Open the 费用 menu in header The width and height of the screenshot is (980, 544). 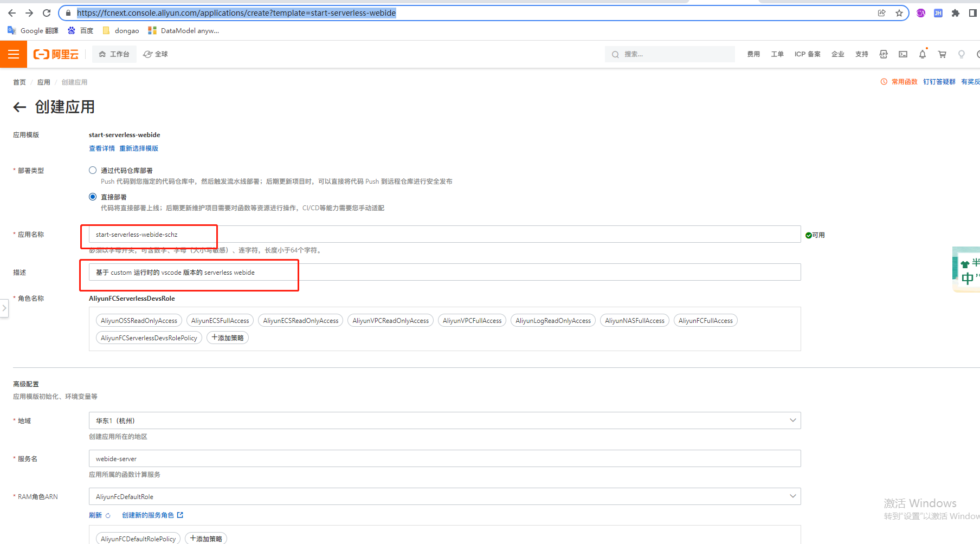click(753, 54)
